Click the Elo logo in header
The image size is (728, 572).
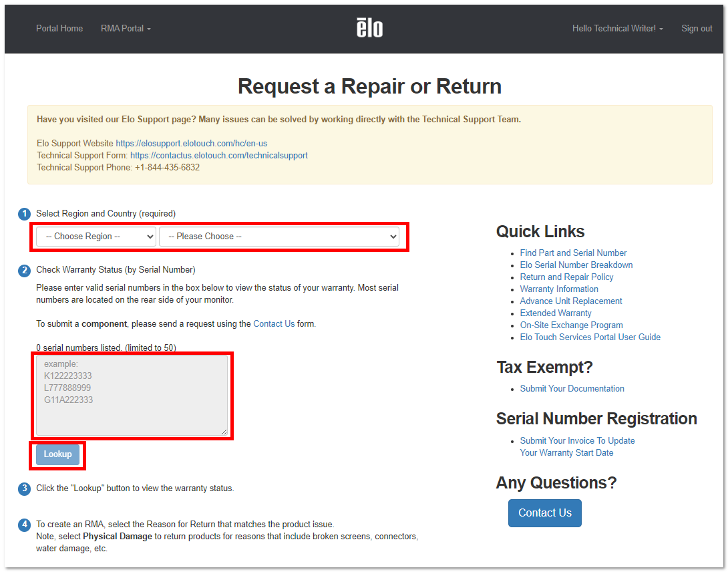click(369, 28)
